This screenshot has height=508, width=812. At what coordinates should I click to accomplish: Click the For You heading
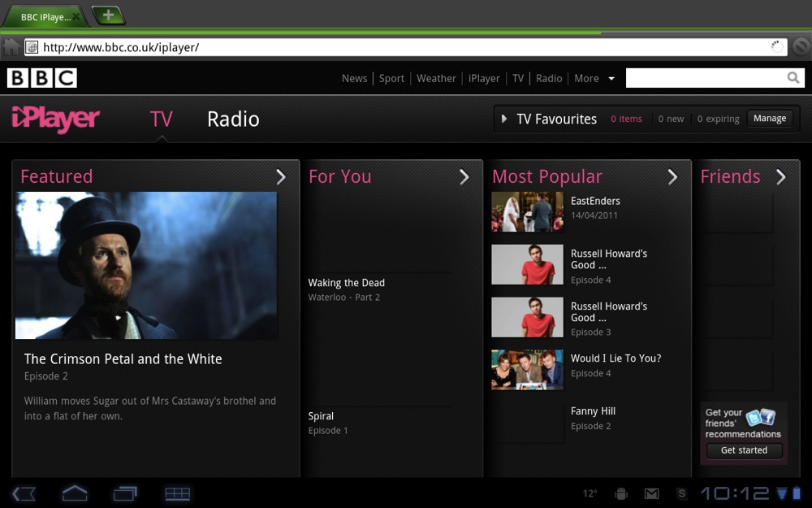pos(339,176)
